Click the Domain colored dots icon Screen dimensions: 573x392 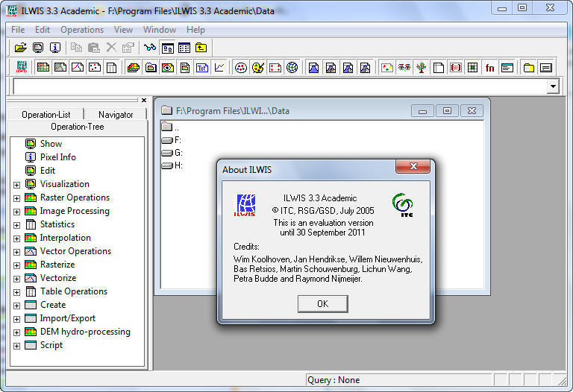(241, 68)
